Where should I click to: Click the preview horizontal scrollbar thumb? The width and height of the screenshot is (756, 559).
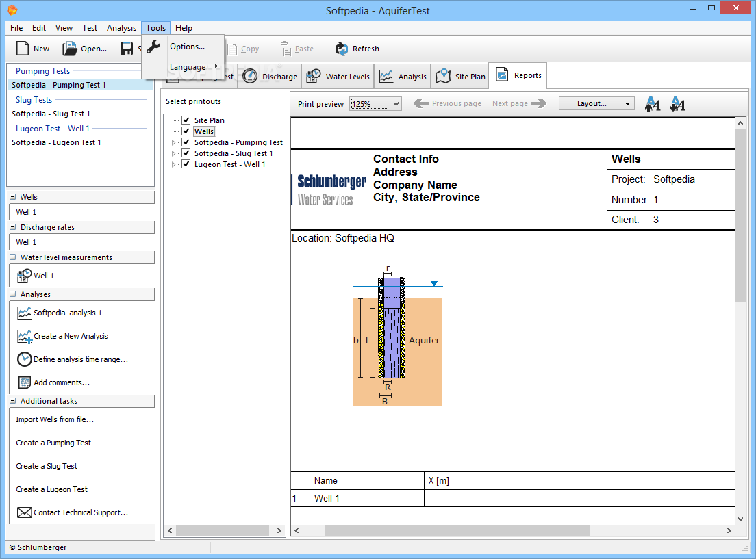coord(457,530)
